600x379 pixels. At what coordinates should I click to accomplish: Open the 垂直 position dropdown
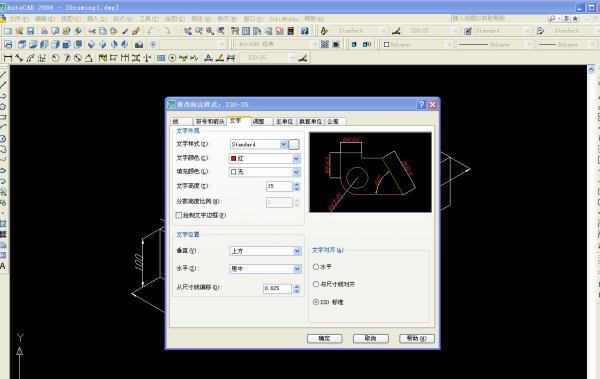(x=265, y=251)
